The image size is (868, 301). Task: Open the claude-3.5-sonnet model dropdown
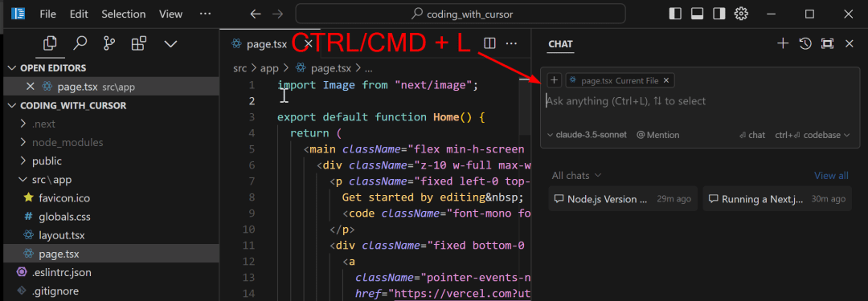click(587, 135)
